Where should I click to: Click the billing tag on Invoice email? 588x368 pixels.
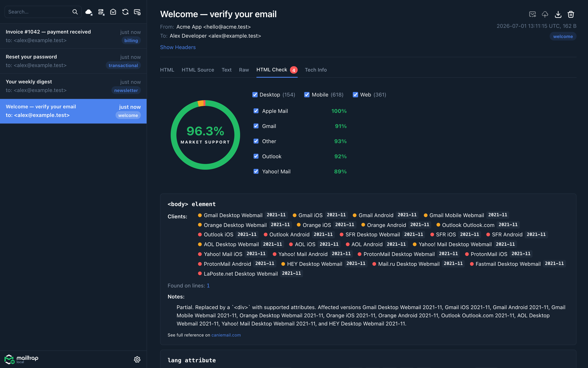point(131,40)
